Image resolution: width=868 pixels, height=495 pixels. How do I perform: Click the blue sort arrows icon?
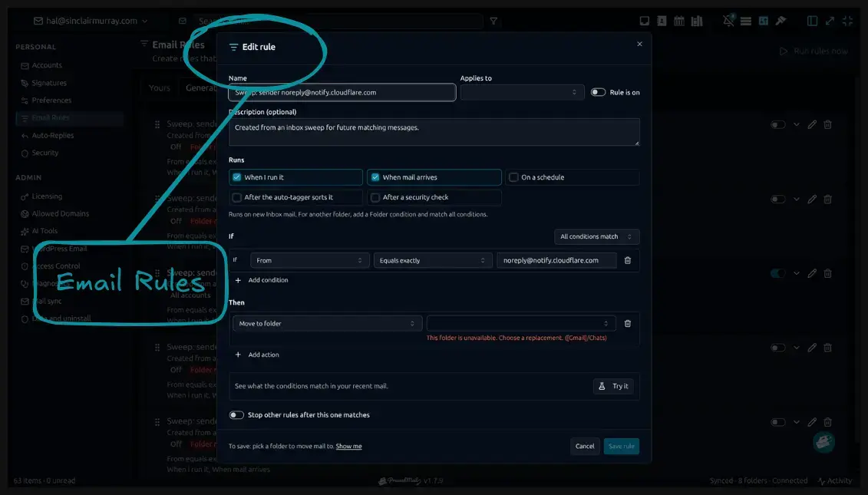[x=764, y=21]
